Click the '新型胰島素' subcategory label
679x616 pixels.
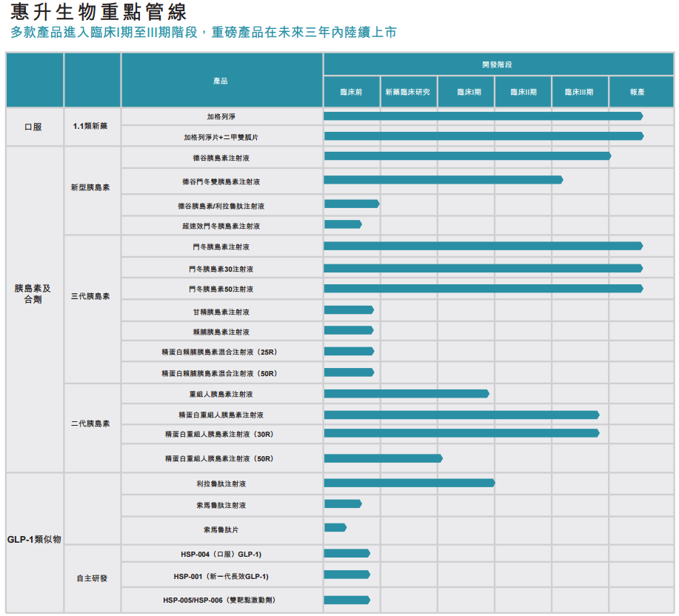(90, 187)
